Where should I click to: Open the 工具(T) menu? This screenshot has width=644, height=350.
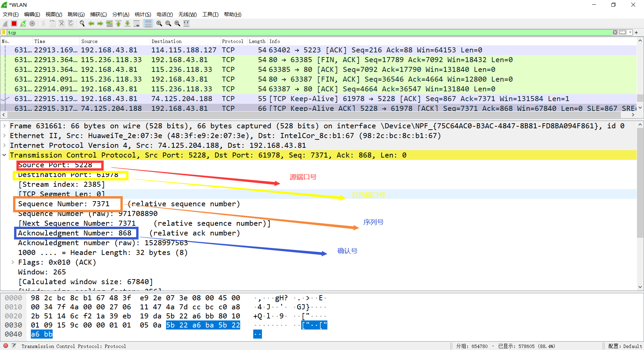(x=210, y=14)
